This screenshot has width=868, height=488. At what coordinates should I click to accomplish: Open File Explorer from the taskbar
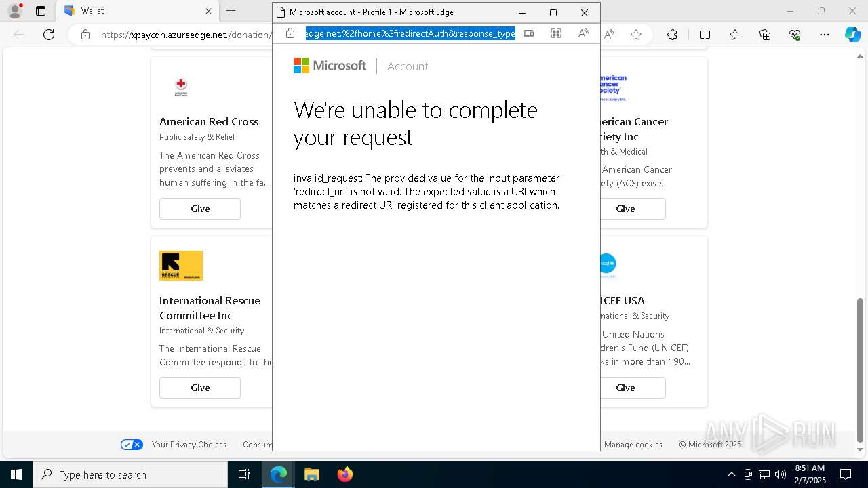[311, 474]
